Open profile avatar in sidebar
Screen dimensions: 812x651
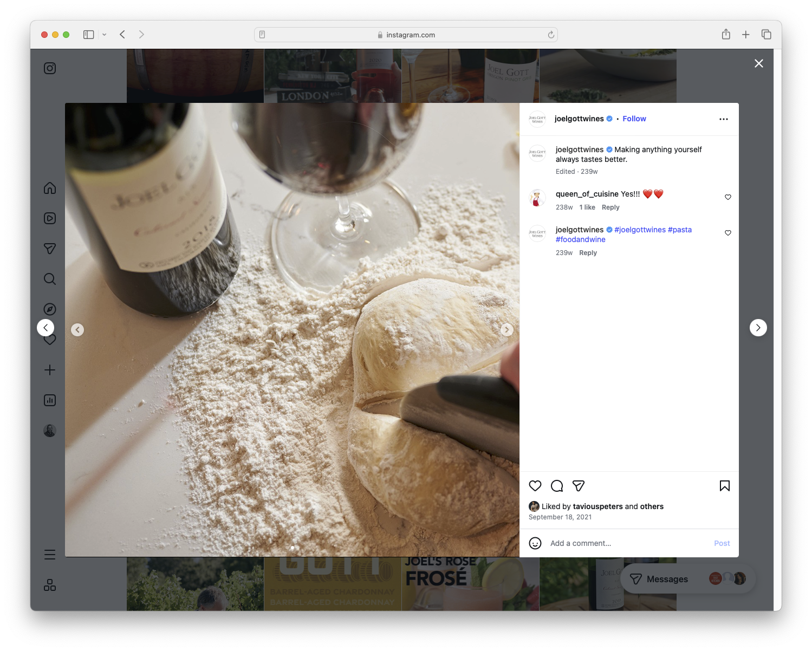(x=50, y=431)
